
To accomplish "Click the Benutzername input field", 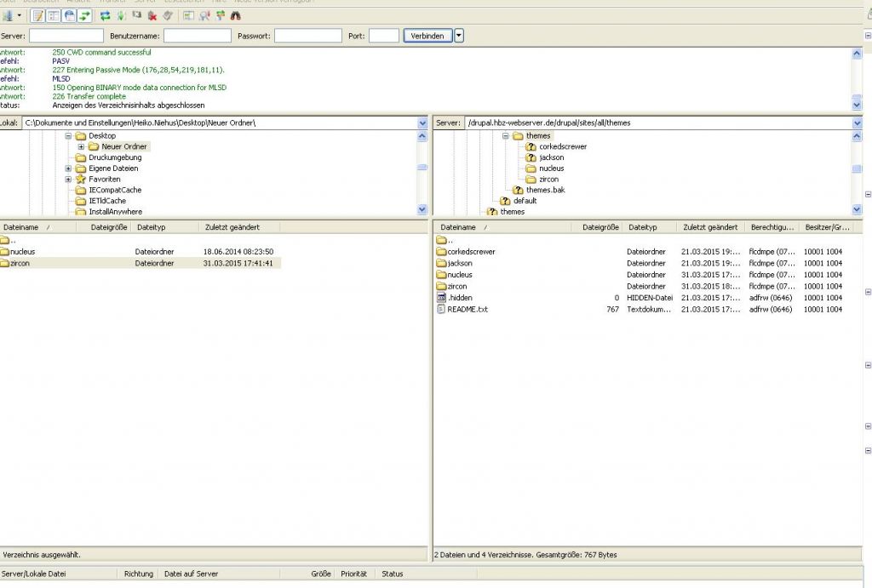I will click(x=197, y=36).
